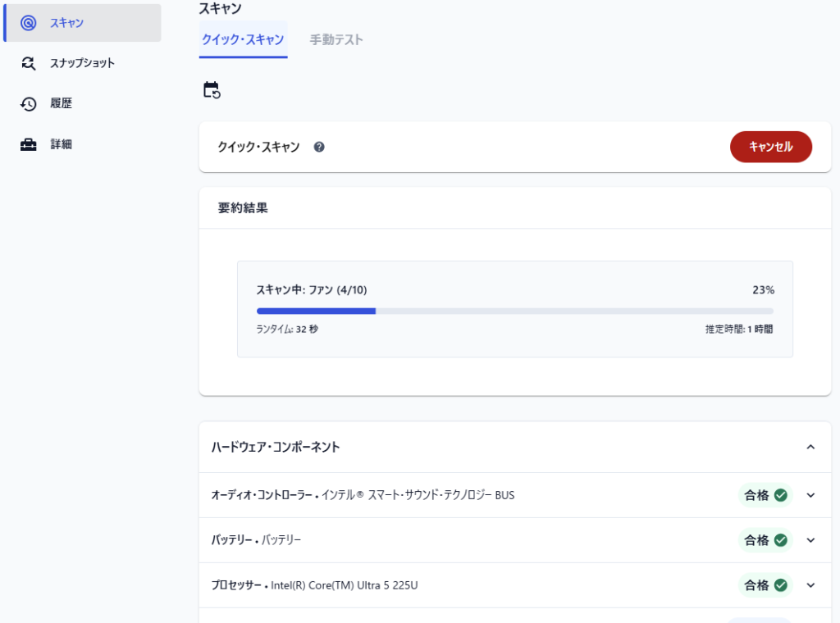Switch to the 手動テスト tab

(x=336, y=39)
